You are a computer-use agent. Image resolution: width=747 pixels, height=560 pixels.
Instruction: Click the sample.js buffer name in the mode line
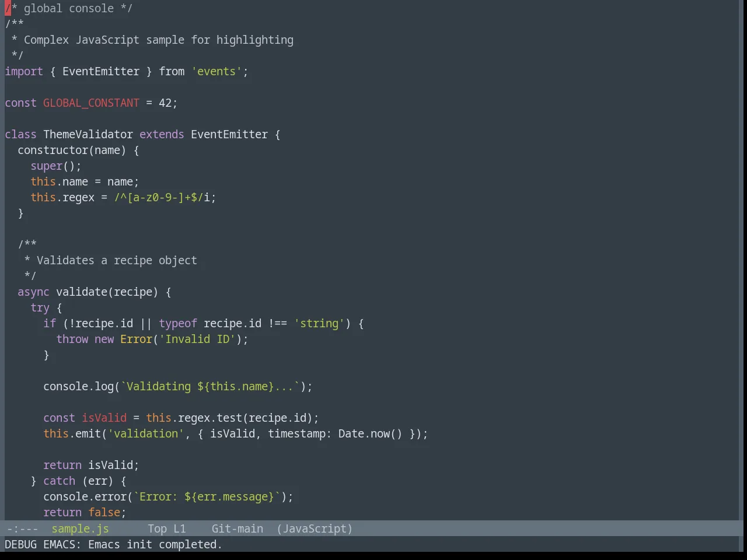(80, 528)
